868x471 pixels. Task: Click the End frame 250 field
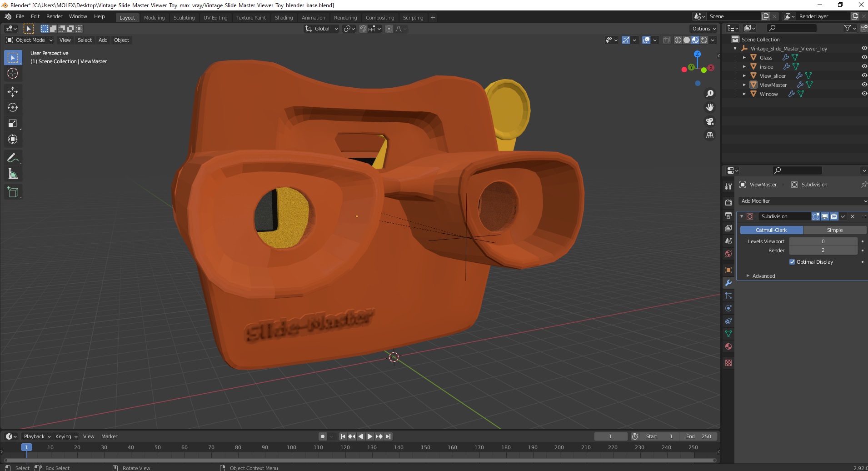coord(698,436)
